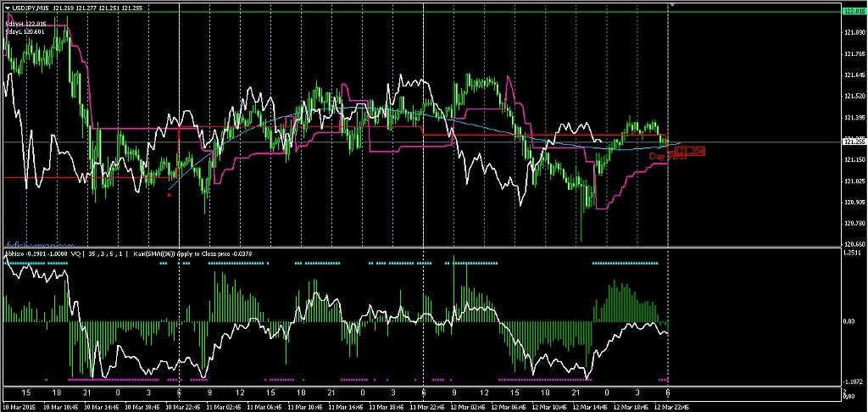The height and width of the screenshot is (412, 868).
Task: Select the red Day Pivot text label
Action: [666, 157]
